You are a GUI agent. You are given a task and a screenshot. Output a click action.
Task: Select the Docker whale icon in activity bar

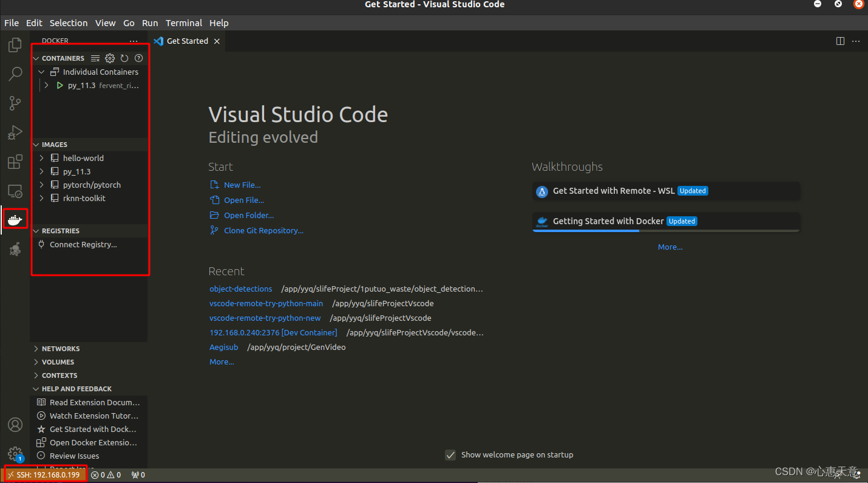[15, 219]
